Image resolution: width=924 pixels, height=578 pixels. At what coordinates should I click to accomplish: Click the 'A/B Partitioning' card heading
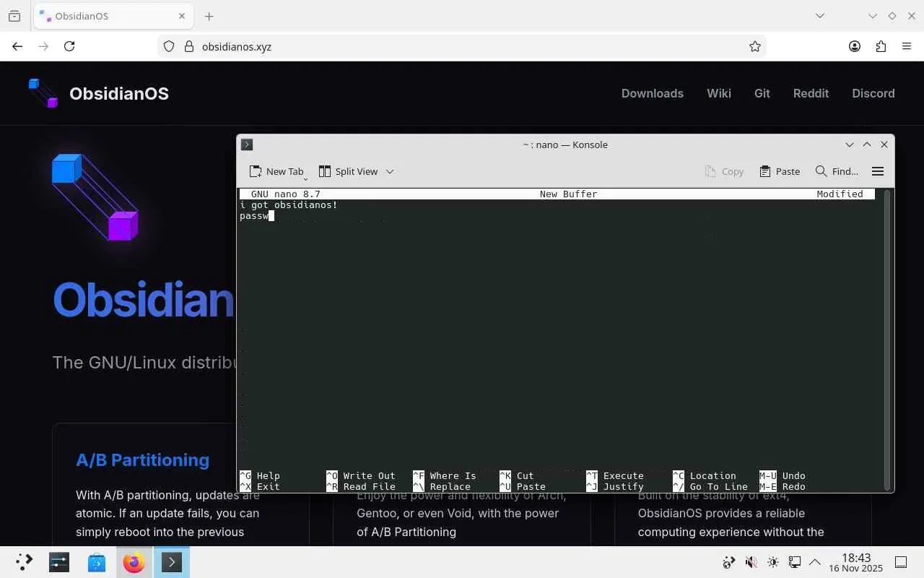click(143, 460)
